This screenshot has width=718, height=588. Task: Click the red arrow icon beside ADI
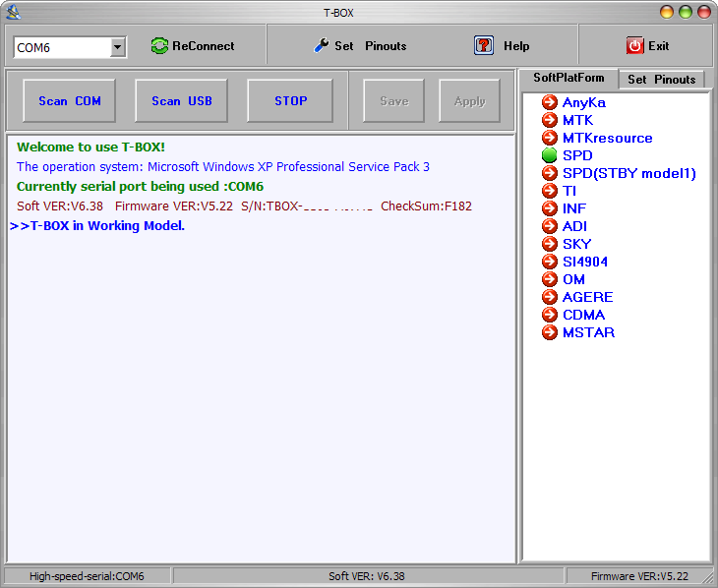pos(549,226)
